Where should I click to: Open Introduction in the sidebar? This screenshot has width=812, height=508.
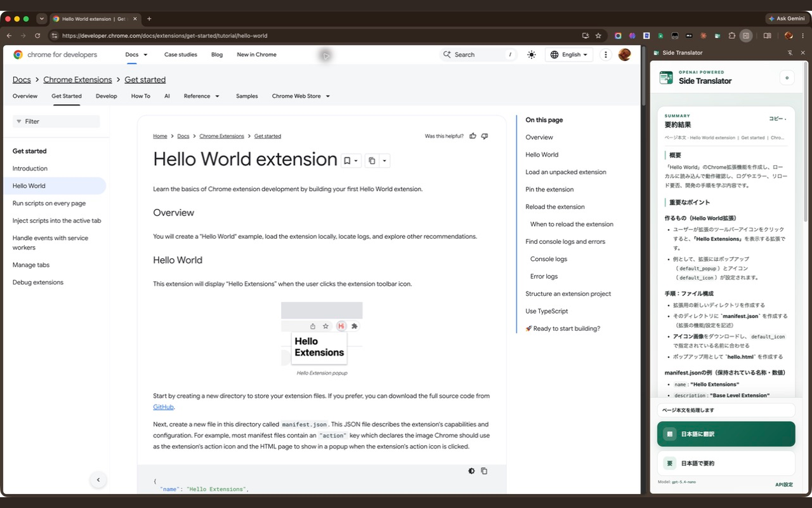pos(30,168)
